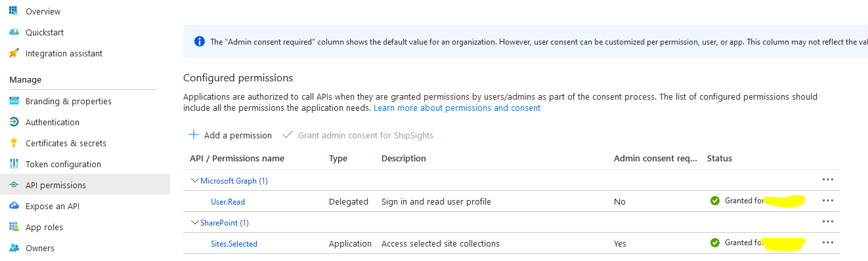Image resolution: width=868 pixels, height=261 pixels.
Task: Click the Application type cell
Action: (350, 243)
